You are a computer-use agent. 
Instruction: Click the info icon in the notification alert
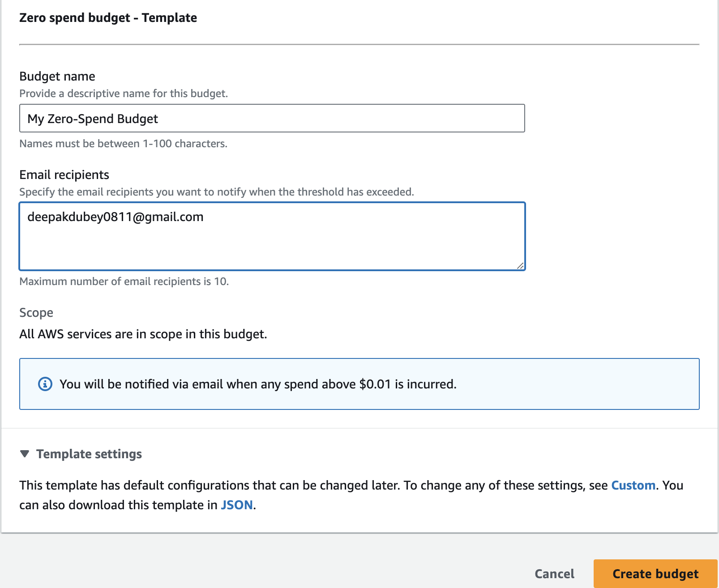point(45,384)
